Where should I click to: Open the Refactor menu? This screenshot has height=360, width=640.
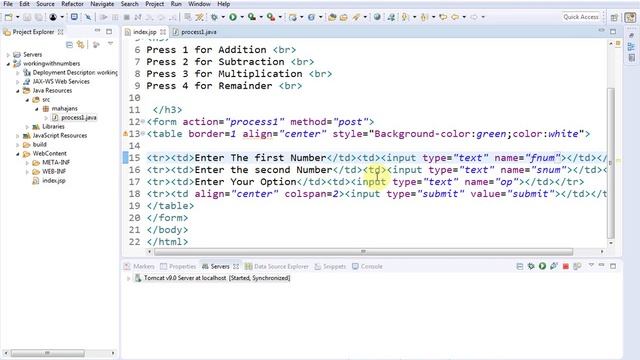coord(72,4)
